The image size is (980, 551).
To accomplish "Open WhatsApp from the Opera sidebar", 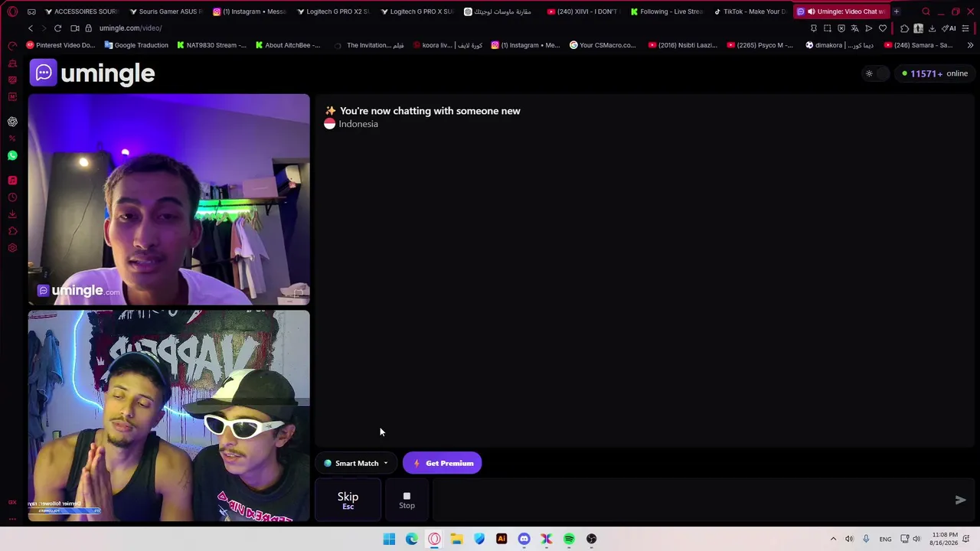I will tap(12, 156).
